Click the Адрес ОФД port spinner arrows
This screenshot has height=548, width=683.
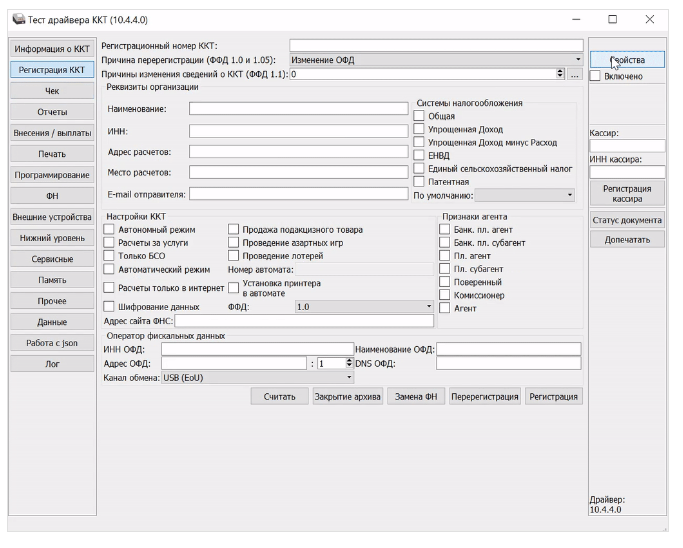[348, 363]
